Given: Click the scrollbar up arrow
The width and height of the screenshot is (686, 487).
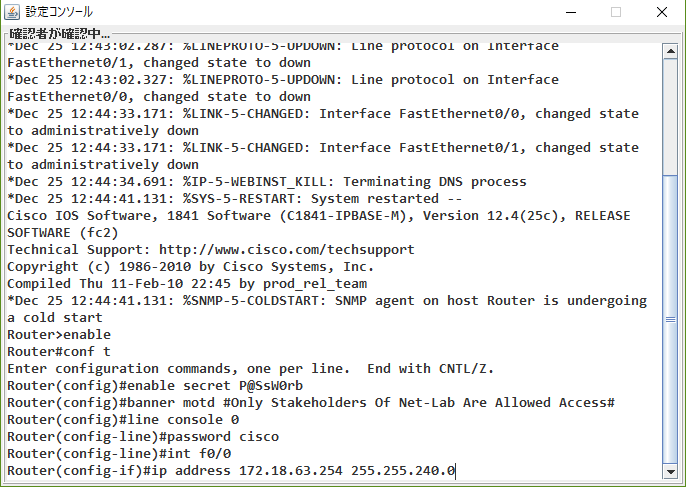Looking at the screenshot, I should [670, 51].
